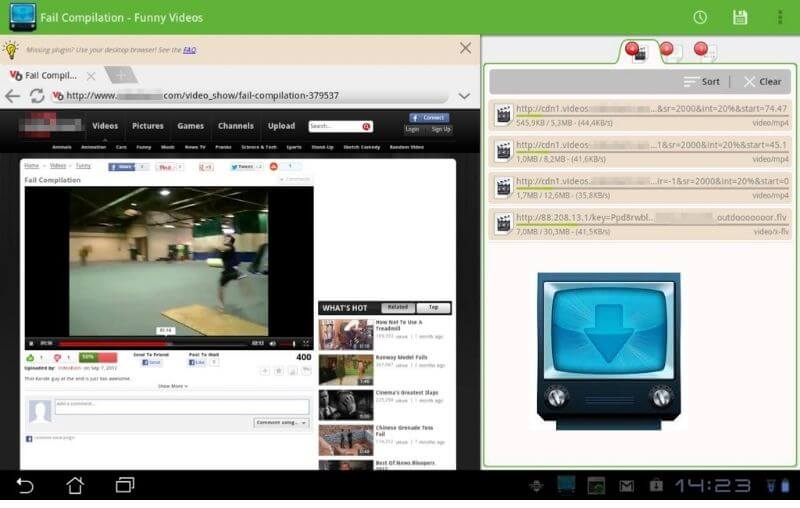Open the three-dot overflow menu
Viewport: 800px width, 508px height.
(780, 17)
